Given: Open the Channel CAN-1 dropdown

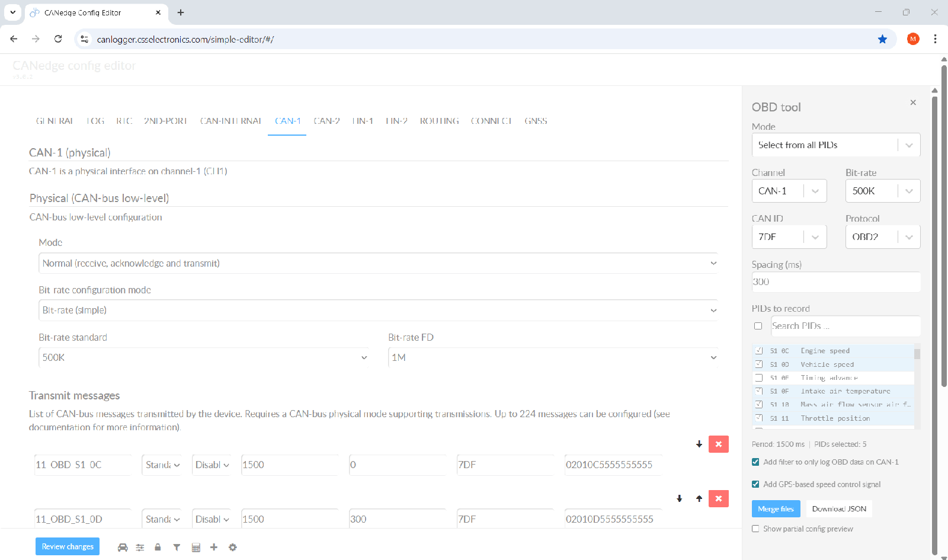Looking at the screenshot, I should [789, 191].
